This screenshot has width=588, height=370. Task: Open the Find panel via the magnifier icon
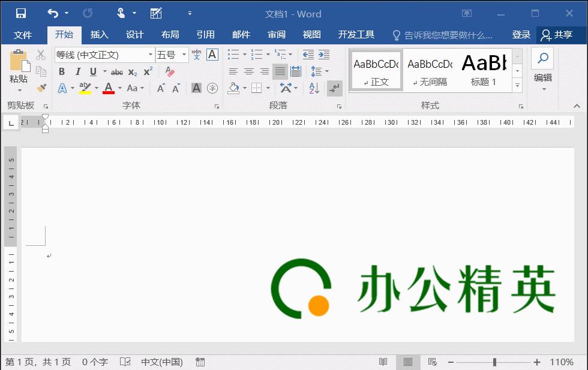click(x=542, y=58)
